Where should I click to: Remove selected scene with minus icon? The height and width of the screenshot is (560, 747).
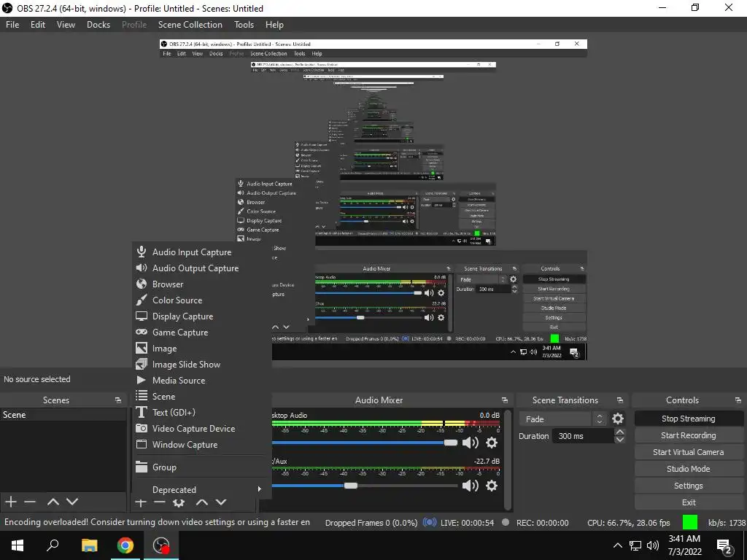(x=30, y=502)
